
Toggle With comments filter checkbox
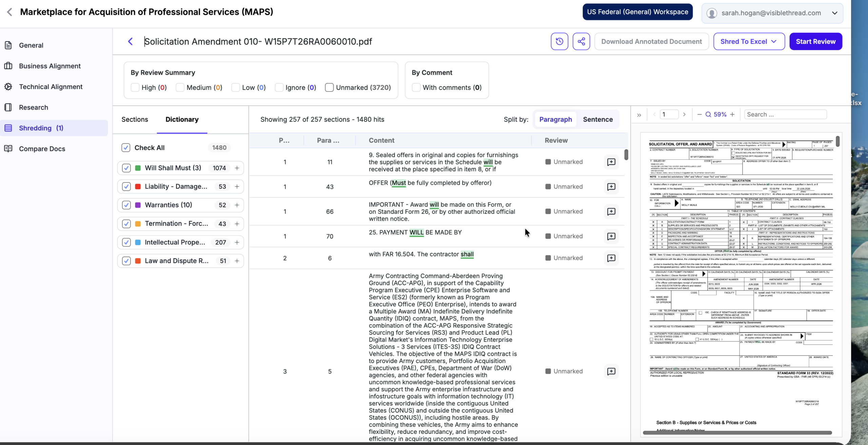[x=416, y=87]
